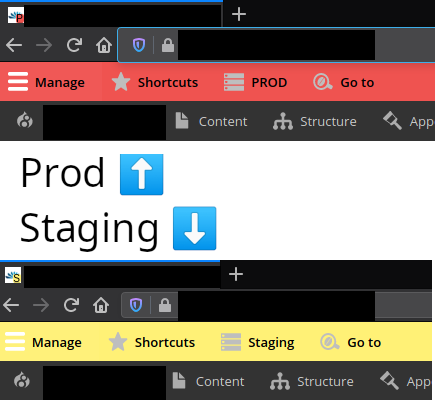Reload the Staging browser page

(71, 305)
